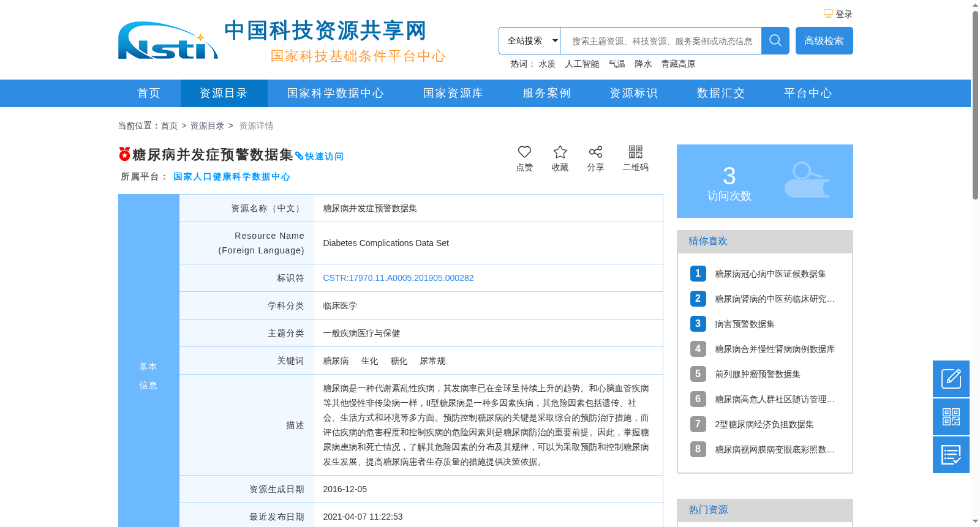Click the Diabetes Complications Data Set text
The width and height of the screenshot is (980, 527).
click(386, 243)
